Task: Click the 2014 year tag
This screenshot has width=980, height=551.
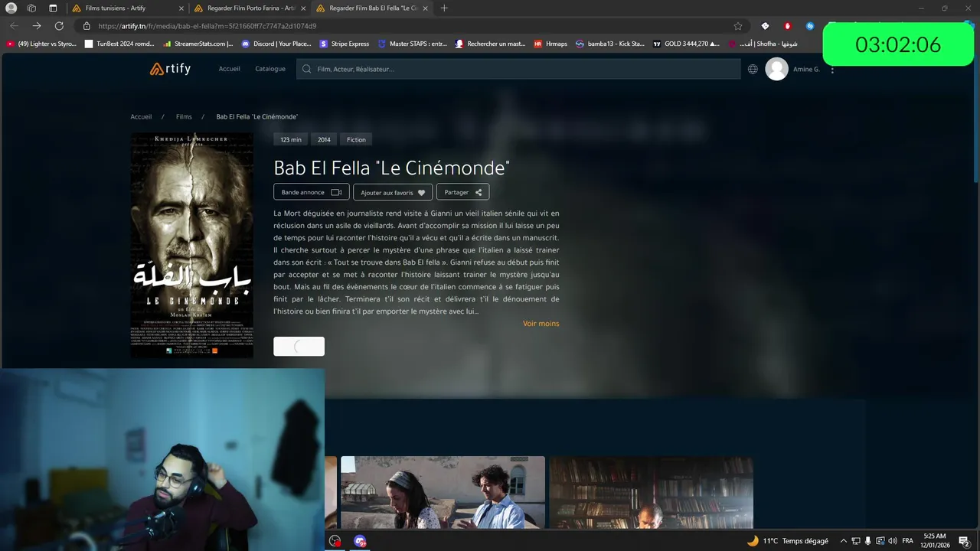Action: click(x=324, y=139)
